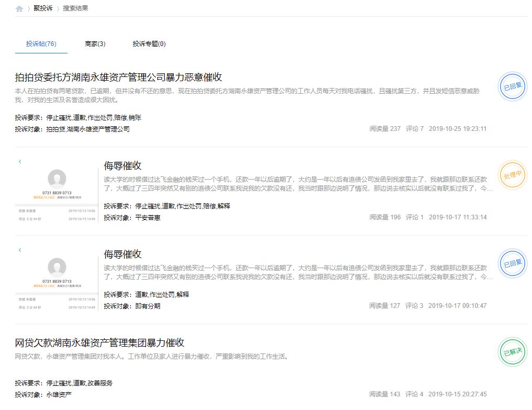532x410 pixels.
Task: Click green back arrow in 即有分期 thumbnail
Action: pos(20,250)
